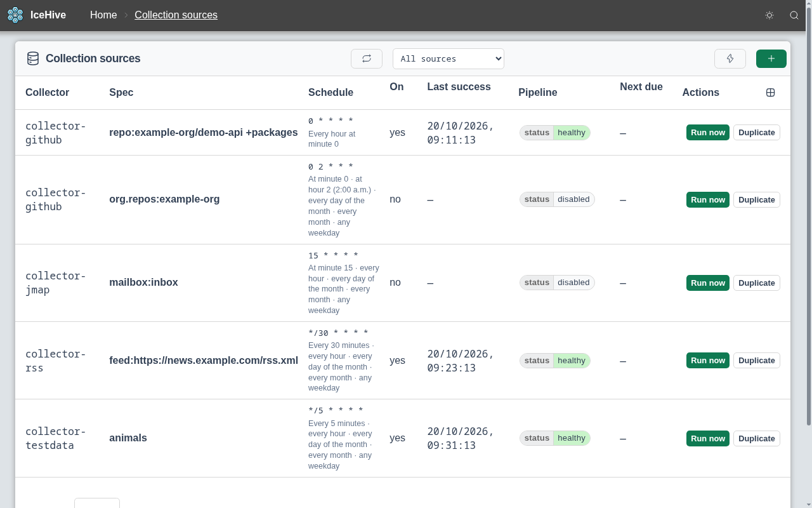The image size is (812, 508).
Task: Add a new source with plus button
Action: pyautogui.click(x=771, y=58)
